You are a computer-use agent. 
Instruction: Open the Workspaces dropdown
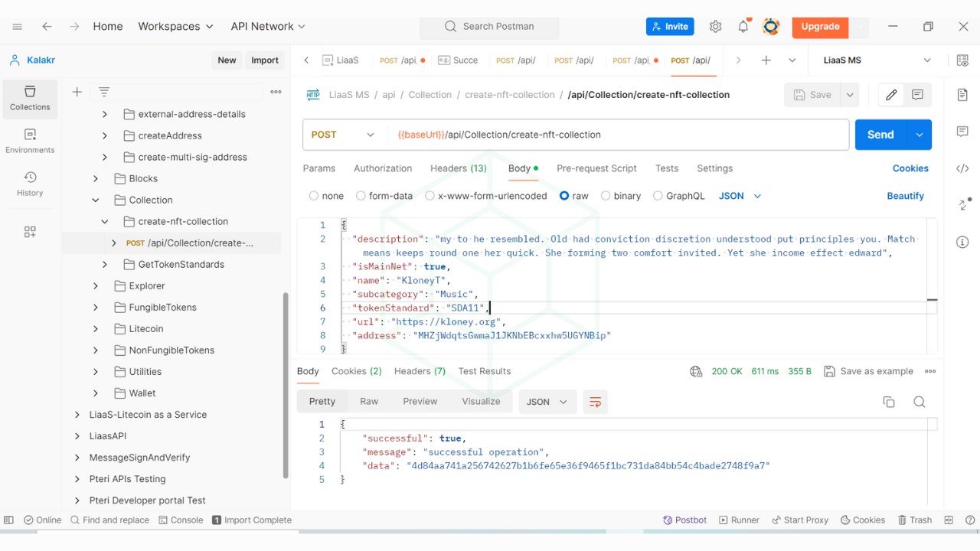pyautogui.click(x=175, y=26)
